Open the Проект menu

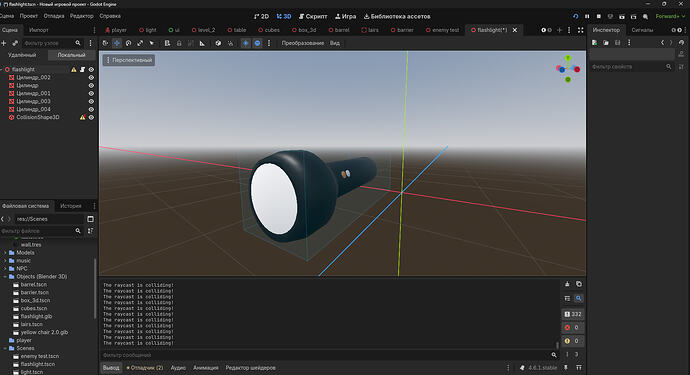pos(29,16)
